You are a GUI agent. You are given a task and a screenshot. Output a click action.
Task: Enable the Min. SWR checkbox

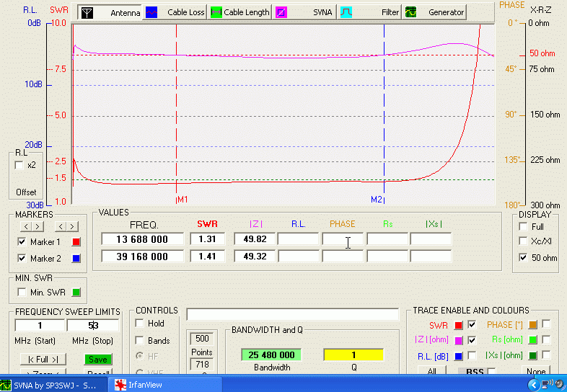point(21,292)
